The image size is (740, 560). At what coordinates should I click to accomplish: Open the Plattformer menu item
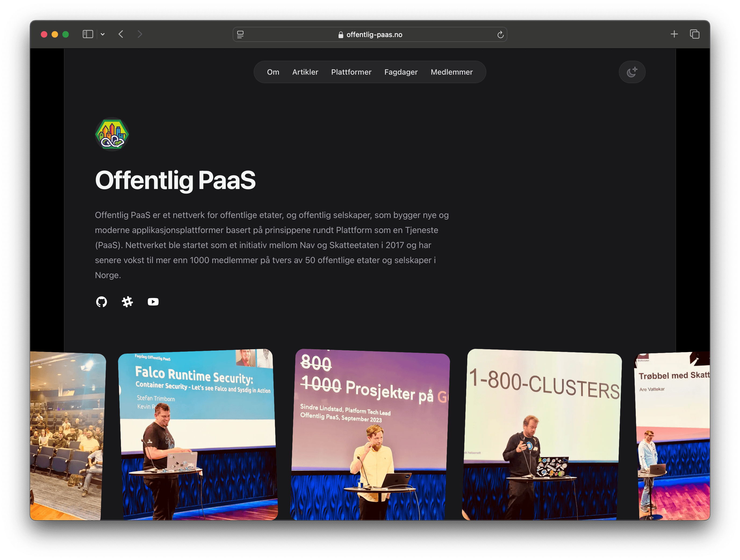351,72
